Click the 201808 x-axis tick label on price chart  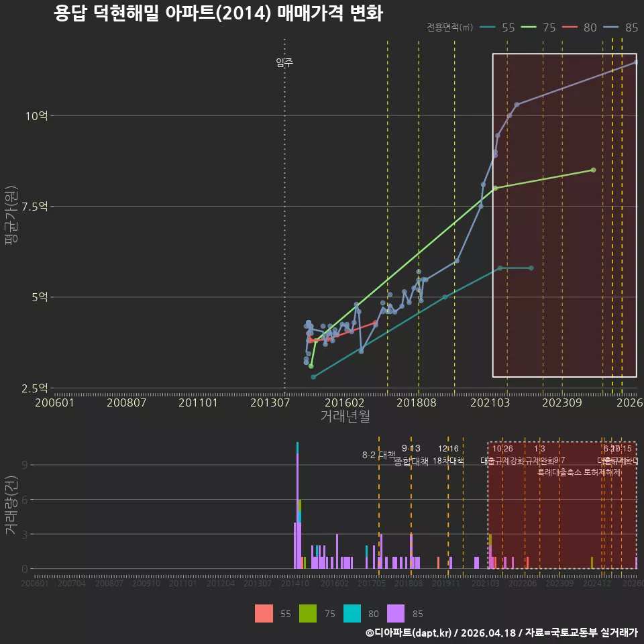click(416, 402)
